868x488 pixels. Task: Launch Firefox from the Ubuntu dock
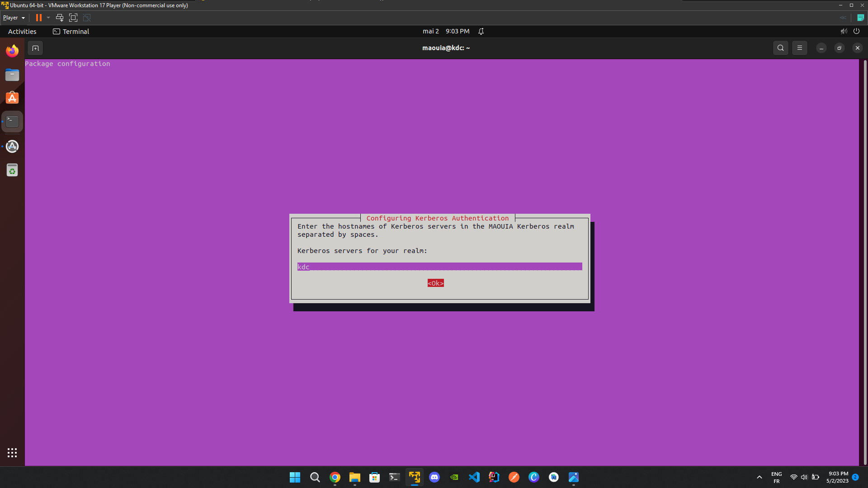12,51
